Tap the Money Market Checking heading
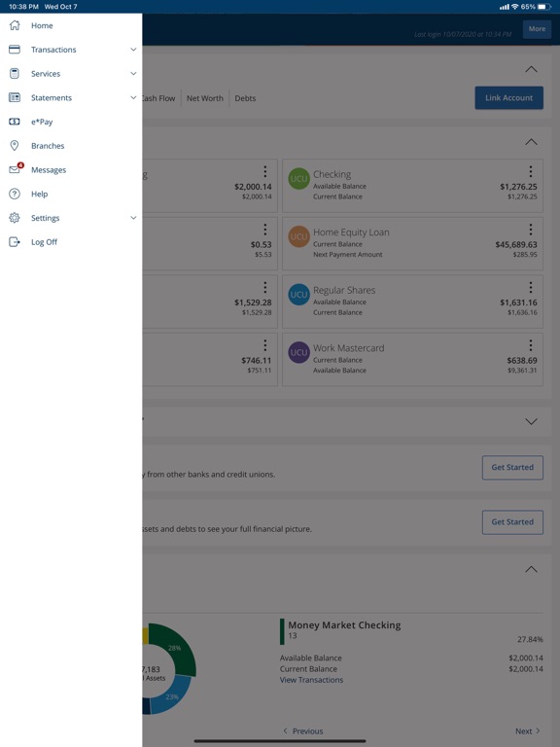Screen dimensions: 560x747 pos(344,625)
